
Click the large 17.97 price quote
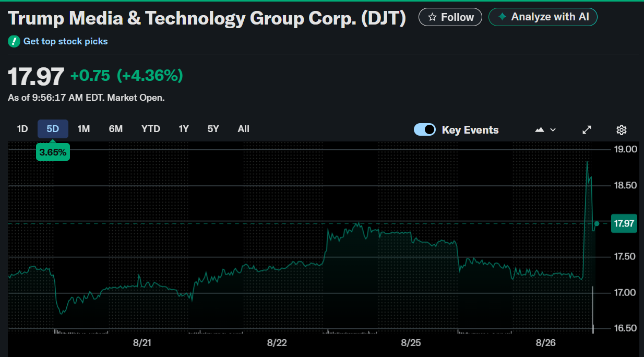pos(36,77)
